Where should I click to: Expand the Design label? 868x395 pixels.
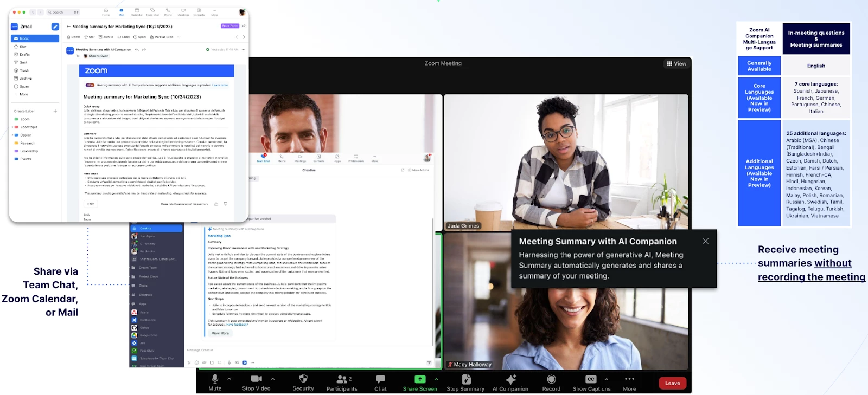pyautogui.click(x=12, y=135)
